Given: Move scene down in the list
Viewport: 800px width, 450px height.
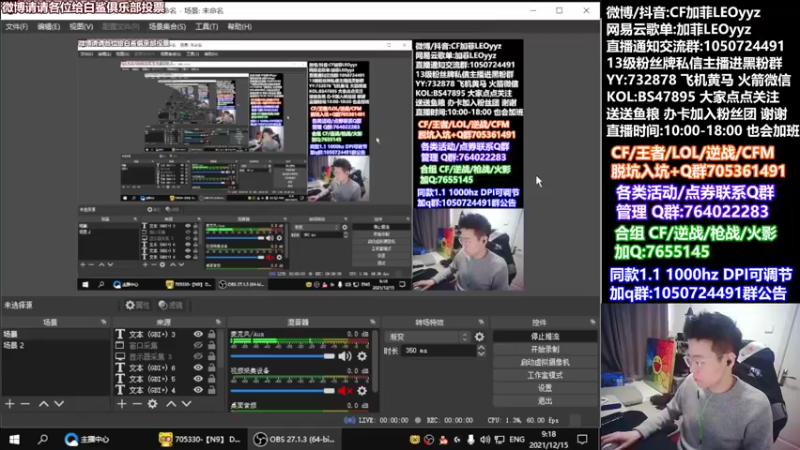Looking at the screenshot, I should (59, 404).
